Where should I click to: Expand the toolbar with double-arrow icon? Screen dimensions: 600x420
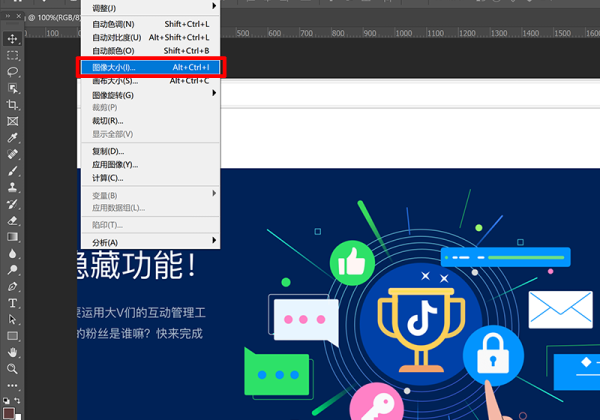[x=8, y=16]
